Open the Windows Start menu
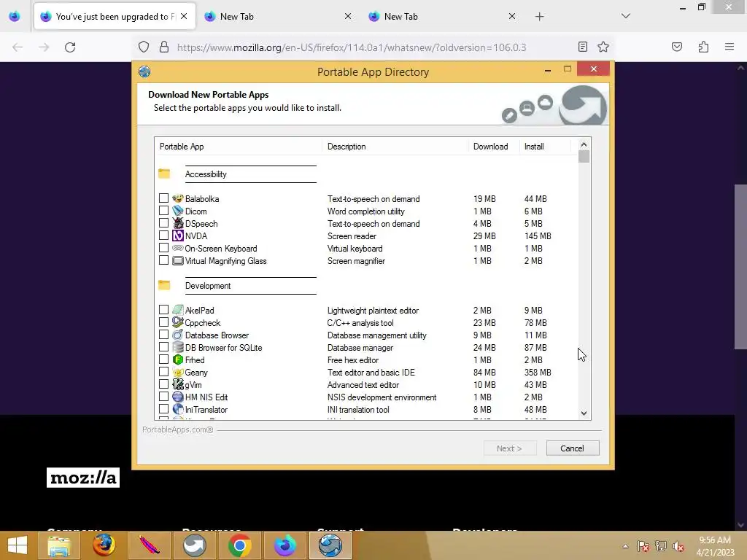747x560 pixels. coord(18,545)
